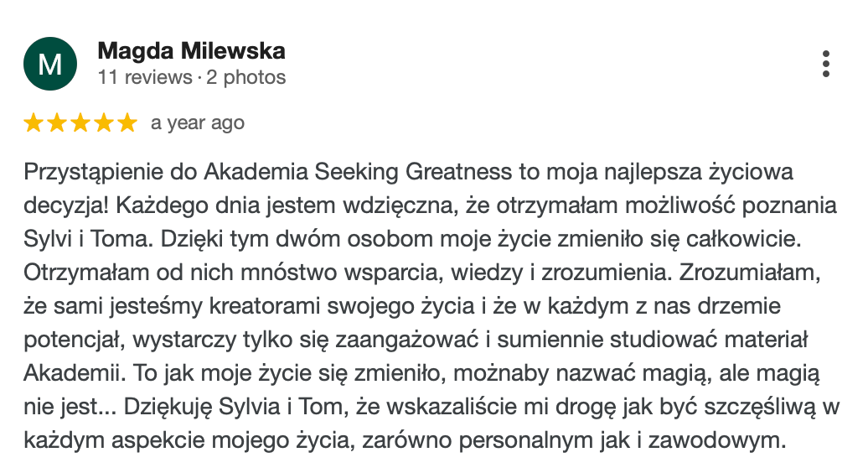This screenshot has height=473, width=868.
Task: Click the fifth yellow rating star
Action: [127, 123]
